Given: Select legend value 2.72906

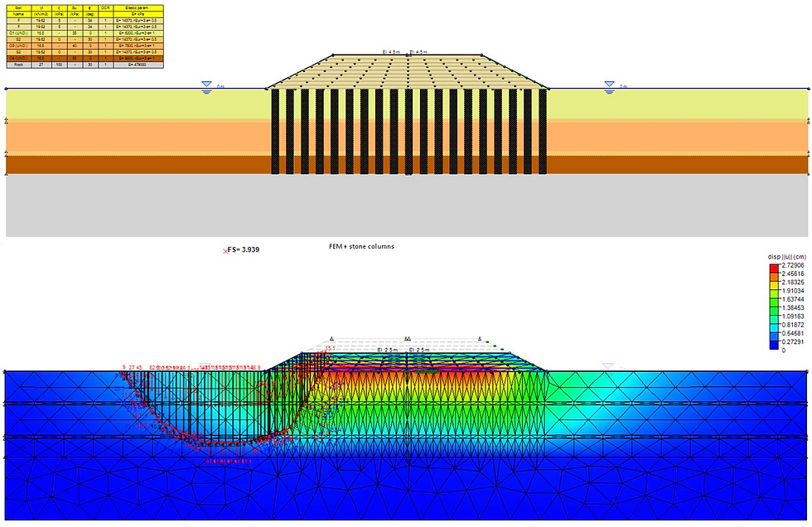Looking at the screenshot, I should coord(793,265).
